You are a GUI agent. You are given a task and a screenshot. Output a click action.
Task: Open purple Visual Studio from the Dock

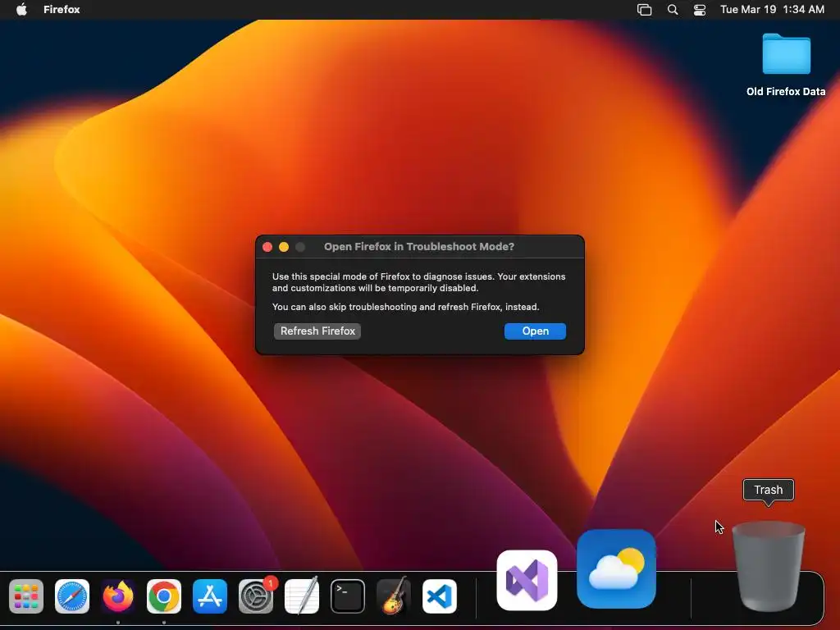pyautogui.click(x=527, y=580)
